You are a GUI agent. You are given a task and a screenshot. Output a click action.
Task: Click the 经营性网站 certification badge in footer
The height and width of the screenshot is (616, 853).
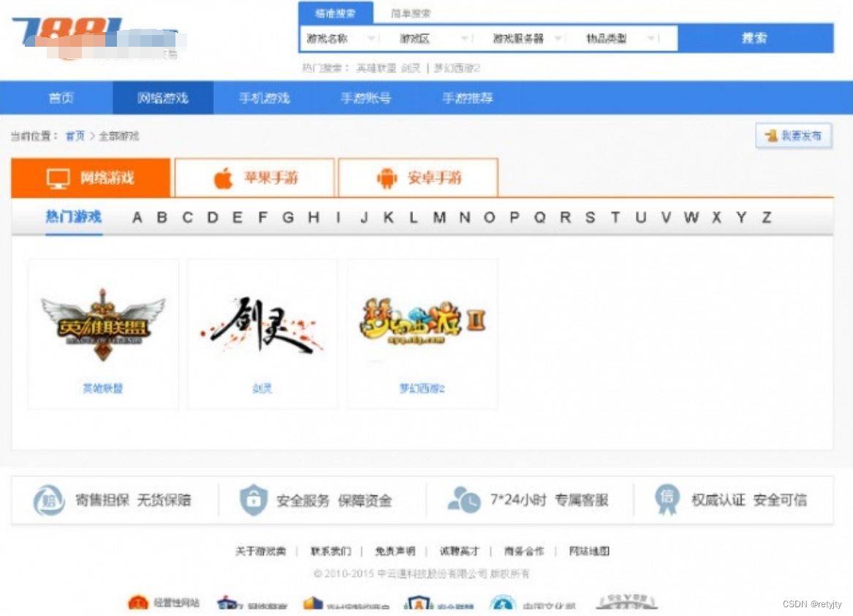tap(164, 602)
